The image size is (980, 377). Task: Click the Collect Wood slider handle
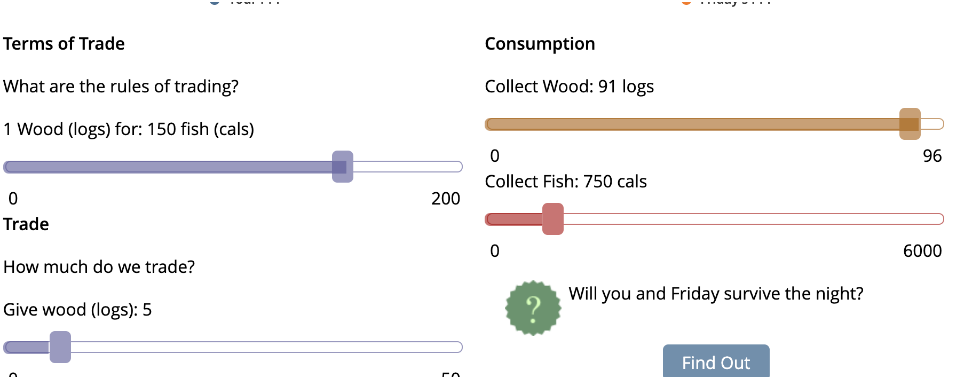click(x=910, y=124)
